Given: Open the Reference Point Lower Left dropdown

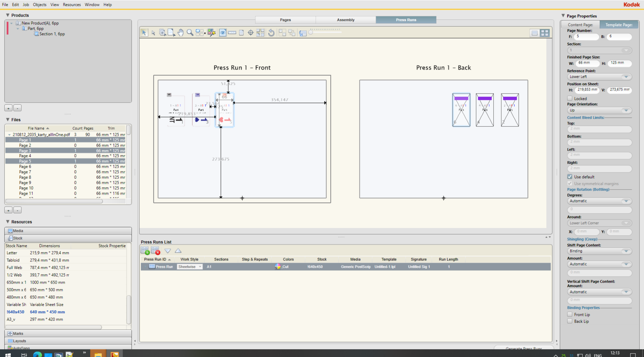Looking at the screenshot, I should (x=599, y=77).
